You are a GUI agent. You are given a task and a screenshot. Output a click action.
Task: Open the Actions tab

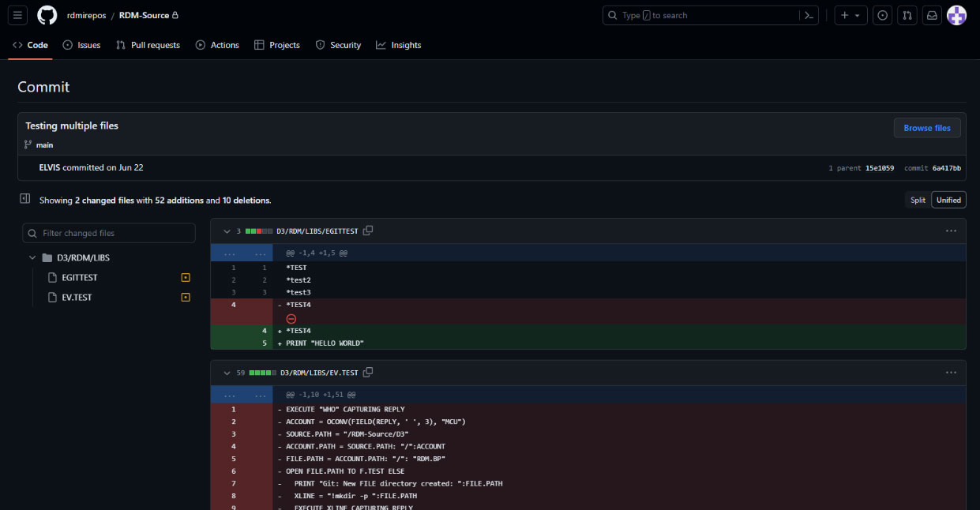coord(217,45)
